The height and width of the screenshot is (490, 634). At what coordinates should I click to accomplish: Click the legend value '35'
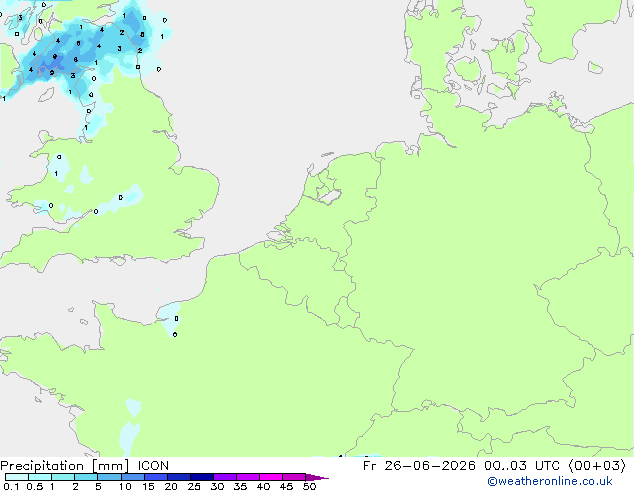pos(240,486)
